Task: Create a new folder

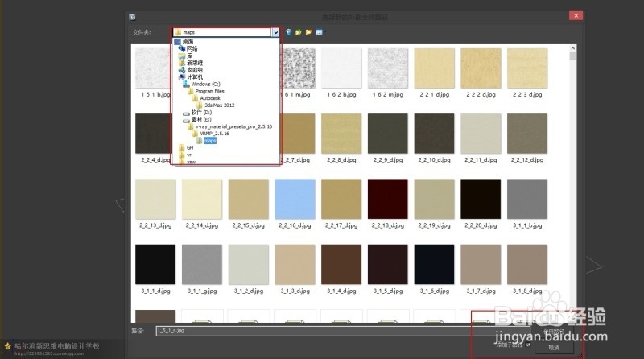Action: tap(308, 32)
